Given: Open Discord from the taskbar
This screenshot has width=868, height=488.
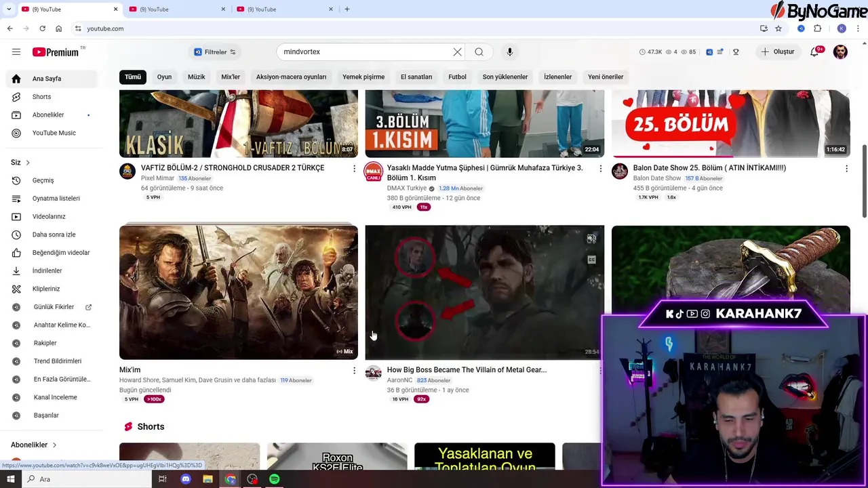Looking at the screenshot, I should pos(185,479).
